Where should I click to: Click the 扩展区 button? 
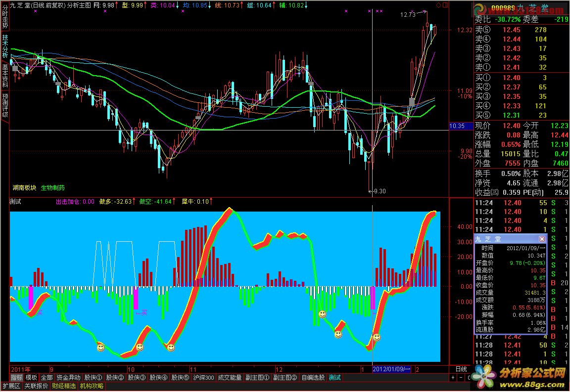click(x=11, y=386)
